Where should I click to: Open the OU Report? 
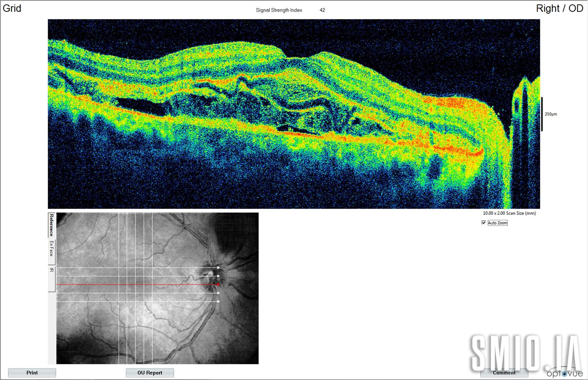[x=150, y=373]
